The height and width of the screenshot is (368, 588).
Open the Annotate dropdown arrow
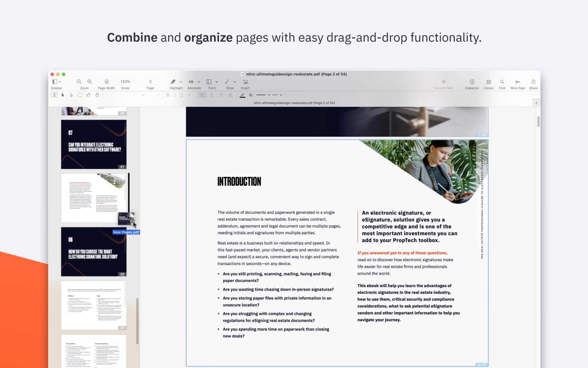pyautogui.click(x=199, y=82)
